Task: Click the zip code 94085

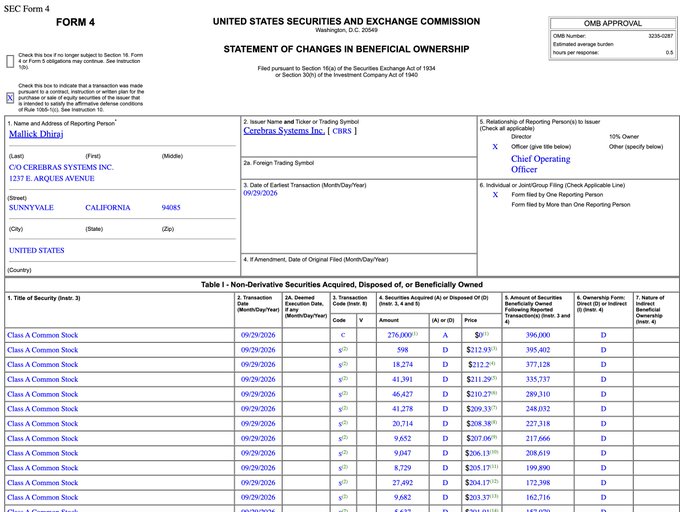Action: coord(171,208)
